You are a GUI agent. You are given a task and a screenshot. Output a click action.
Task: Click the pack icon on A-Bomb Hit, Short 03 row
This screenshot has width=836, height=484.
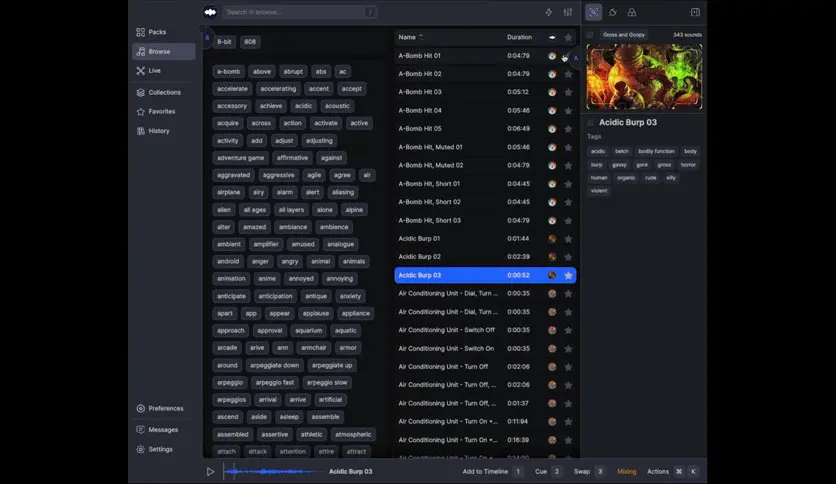[552, 221]
